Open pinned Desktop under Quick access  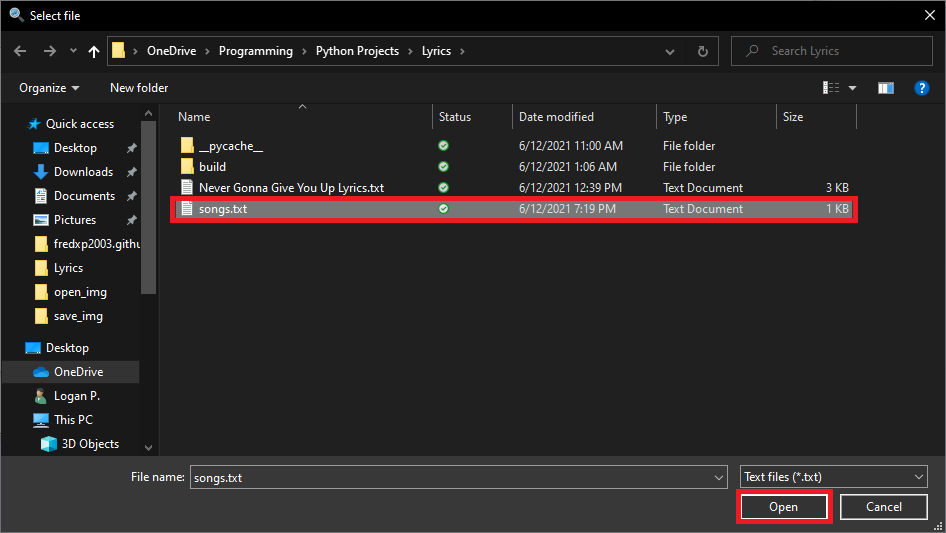pyautogui.click(x=75, y=148)
